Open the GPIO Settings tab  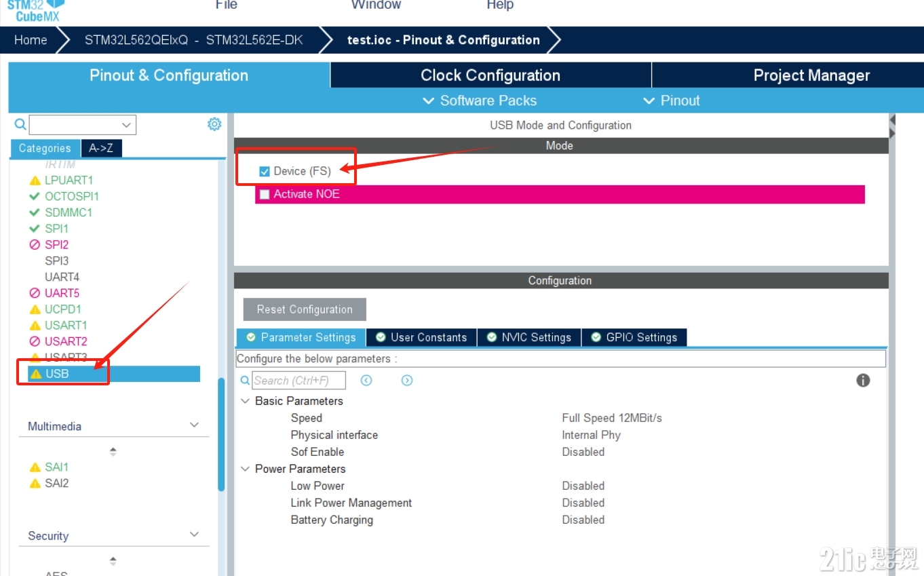tap(634, 337)
